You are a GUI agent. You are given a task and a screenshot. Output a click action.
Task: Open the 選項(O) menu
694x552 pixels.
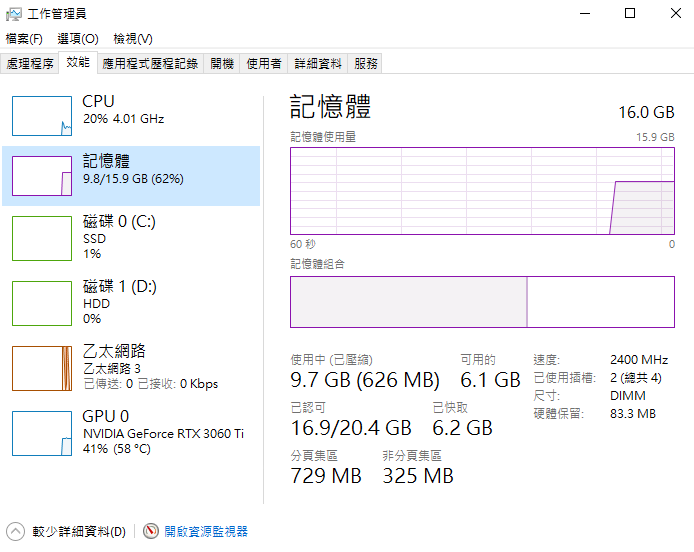78,38
